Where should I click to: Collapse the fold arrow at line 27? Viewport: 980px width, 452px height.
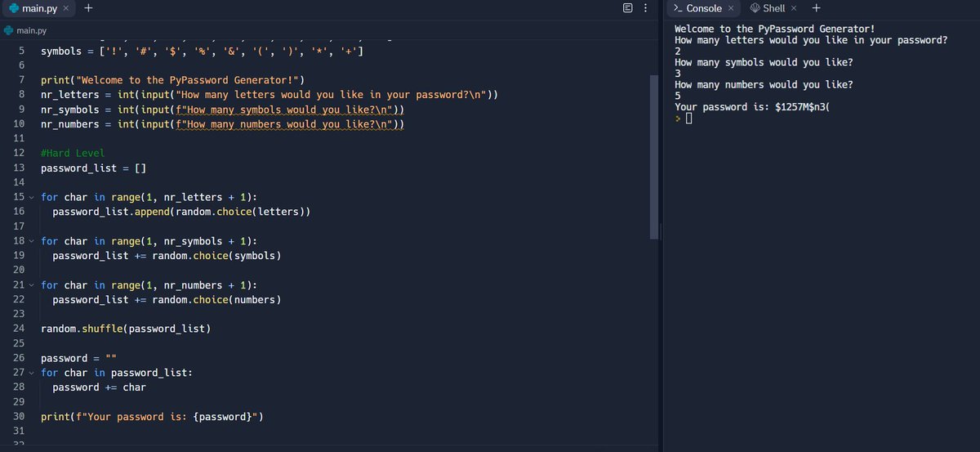pyautogui.click(x=31, y=373)
